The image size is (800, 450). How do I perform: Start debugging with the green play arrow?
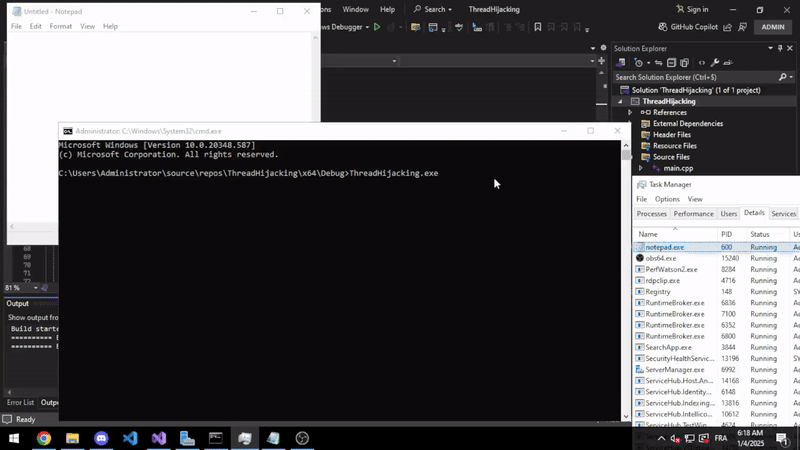[377, 27]
